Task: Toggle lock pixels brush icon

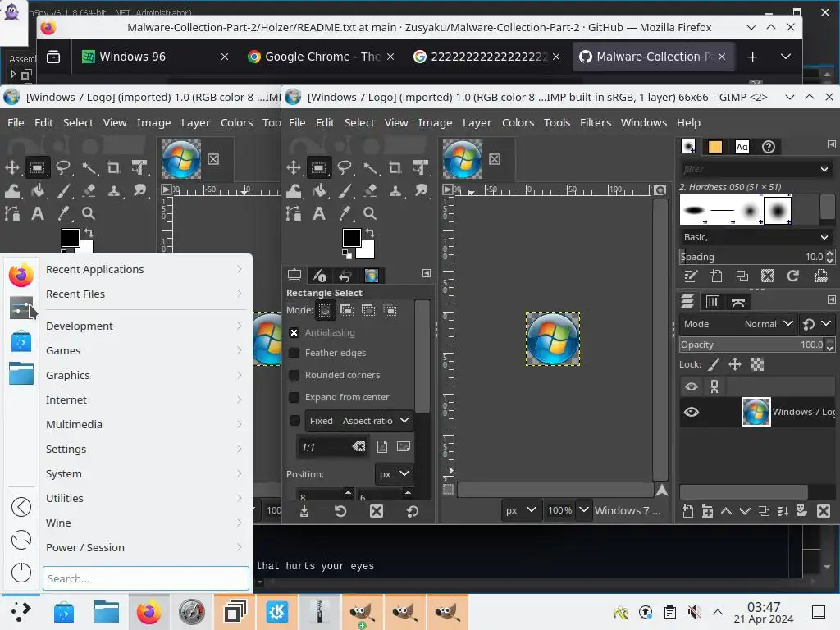Action: (713, 365)
